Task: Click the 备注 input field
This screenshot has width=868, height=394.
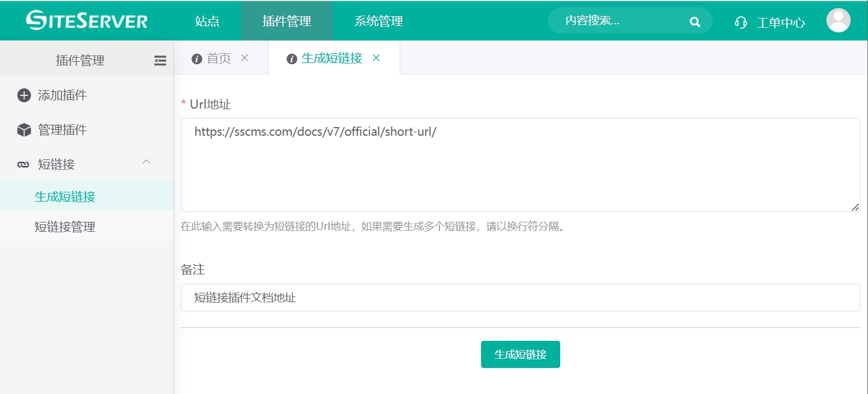Action: pos(520,298)
